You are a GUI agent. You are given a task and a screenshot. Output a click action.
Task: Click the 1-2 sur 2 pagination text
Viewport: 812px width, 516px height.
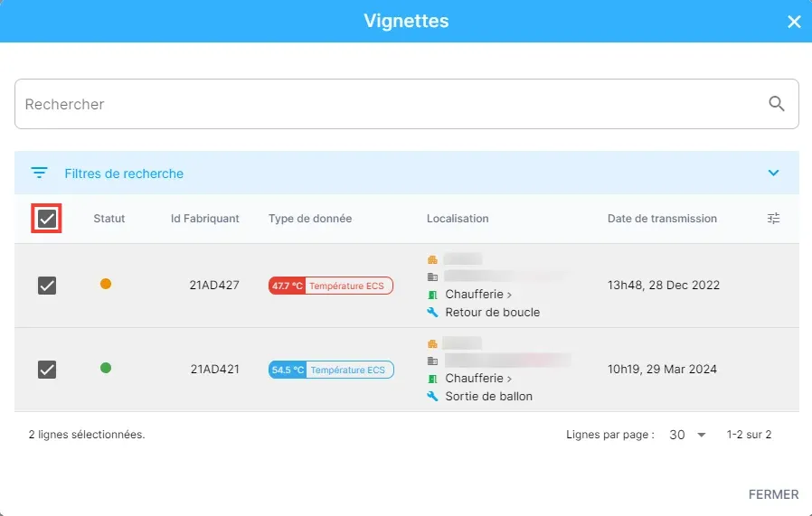tap(749, 435)
